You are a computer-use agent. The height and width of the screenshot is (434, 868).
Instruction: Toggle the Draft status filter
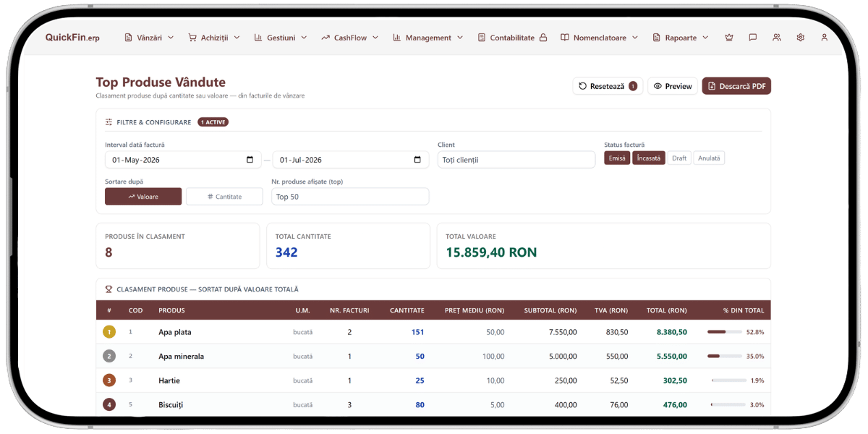pos(679,158)
